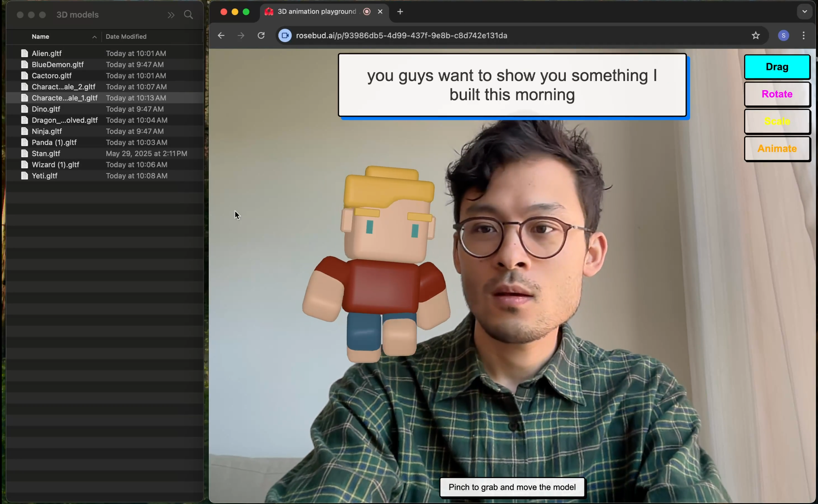Open Chrome three-dot menu
The width and height of the screenshot is (818, 504).
coord(804,36)
